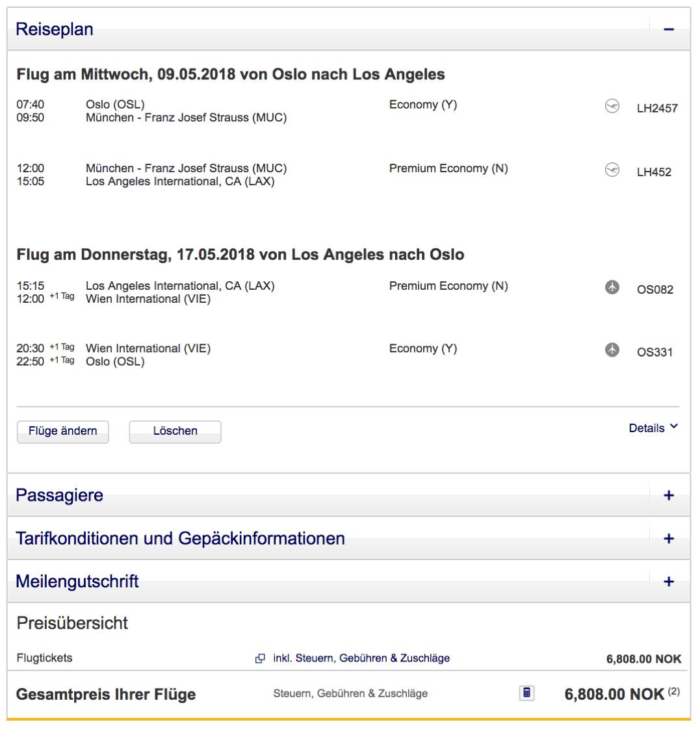Select flight number OS082
Viewport: 700px width, 731px height.
tap(655, 290)
